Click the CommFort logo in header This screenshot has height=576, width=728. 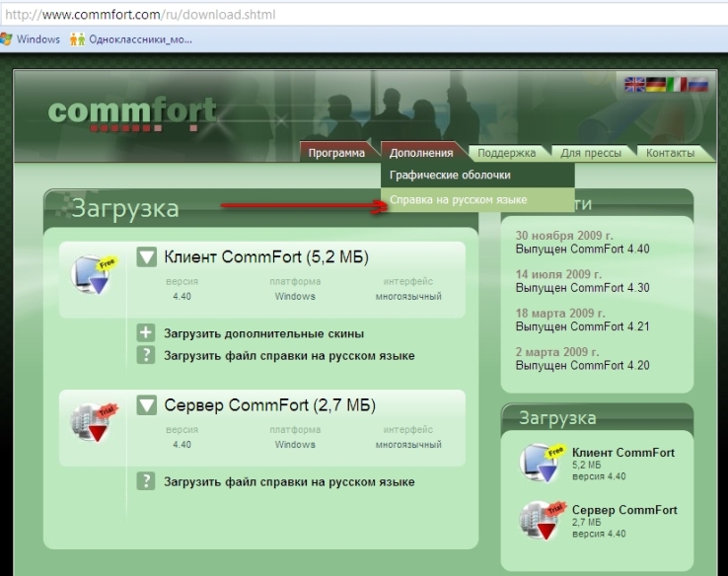click(131, 111)
